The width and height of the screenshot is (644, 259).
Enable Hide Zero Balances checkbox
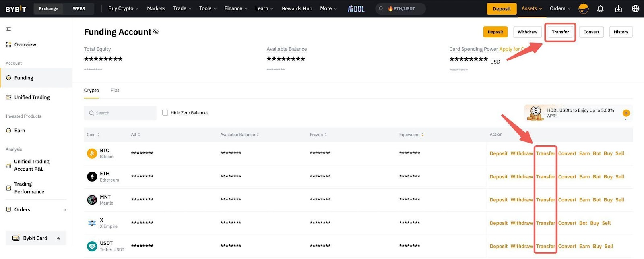click(165, 113)
